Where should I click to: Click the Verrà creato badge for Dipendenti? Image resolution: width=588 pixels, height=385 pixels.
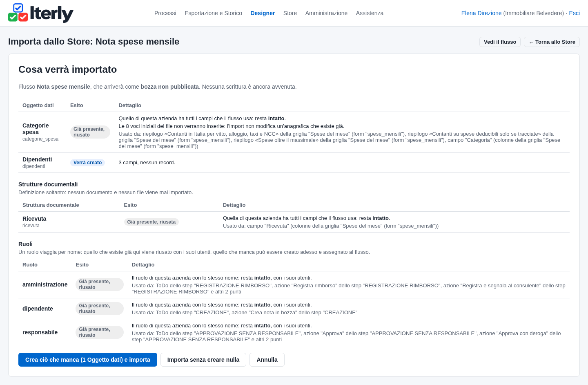click(x=87, y=163)
